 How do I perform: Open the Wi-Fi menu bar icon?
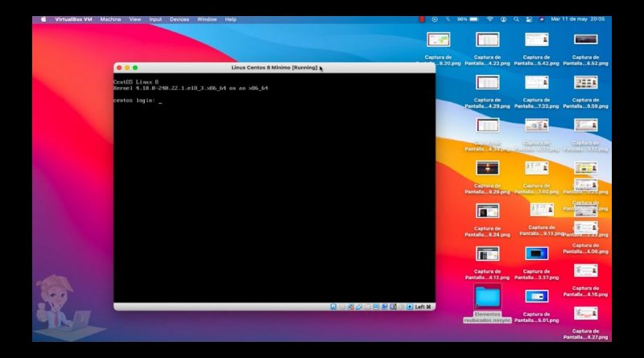490,19
